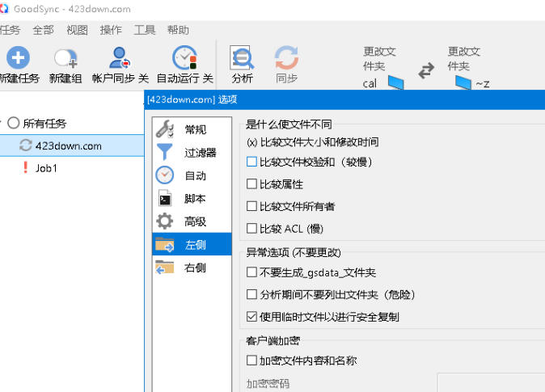Click the 'cal' left folder path text
The image size is (545, 392).
[370, 83]
